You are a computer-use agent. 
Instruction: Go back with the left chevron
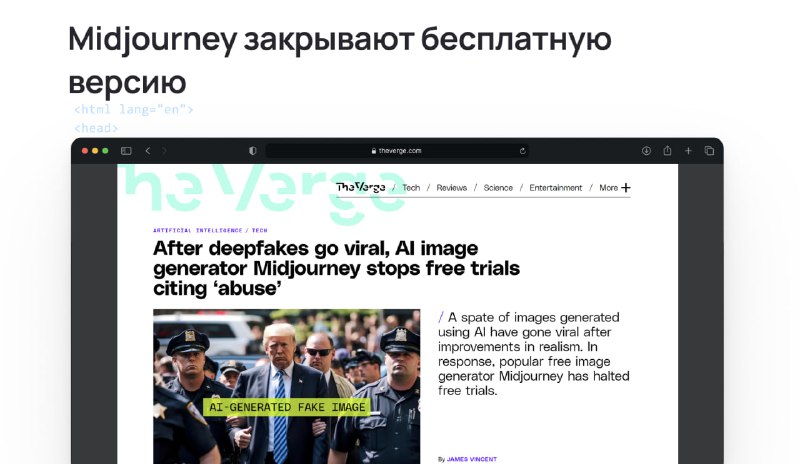148,151
